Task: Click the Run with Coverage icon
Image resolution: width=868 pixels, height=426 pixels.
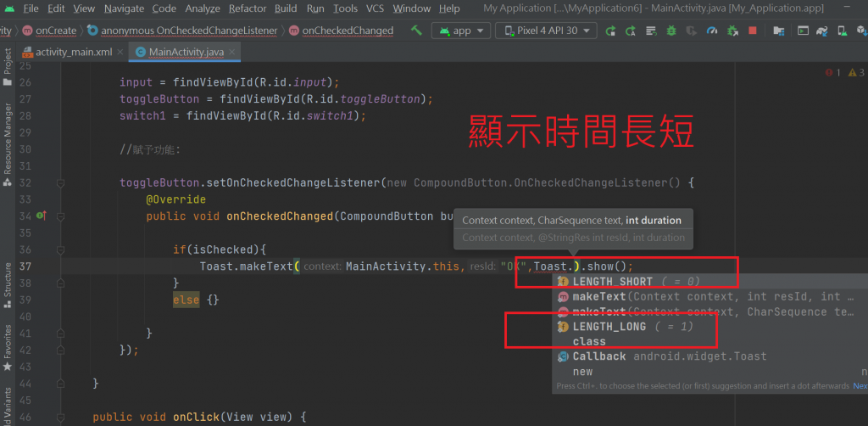Action: tap(691, 31)
